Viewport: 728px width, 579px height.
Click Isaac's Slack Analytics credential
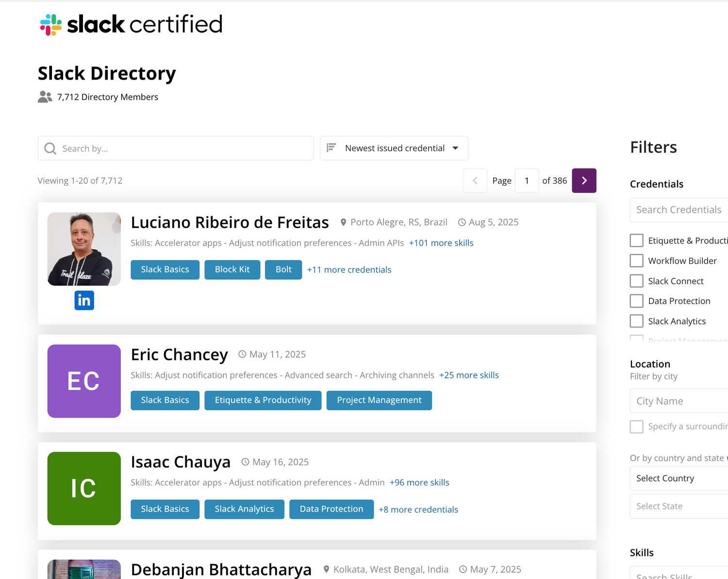(244, 509)
